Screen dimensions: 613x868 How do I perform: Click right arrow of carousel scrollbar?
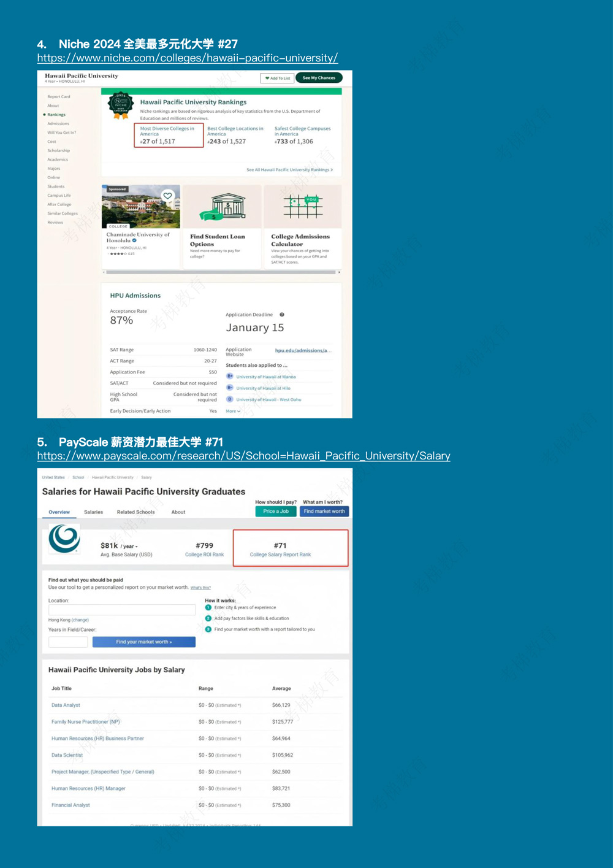click(339, 272)
